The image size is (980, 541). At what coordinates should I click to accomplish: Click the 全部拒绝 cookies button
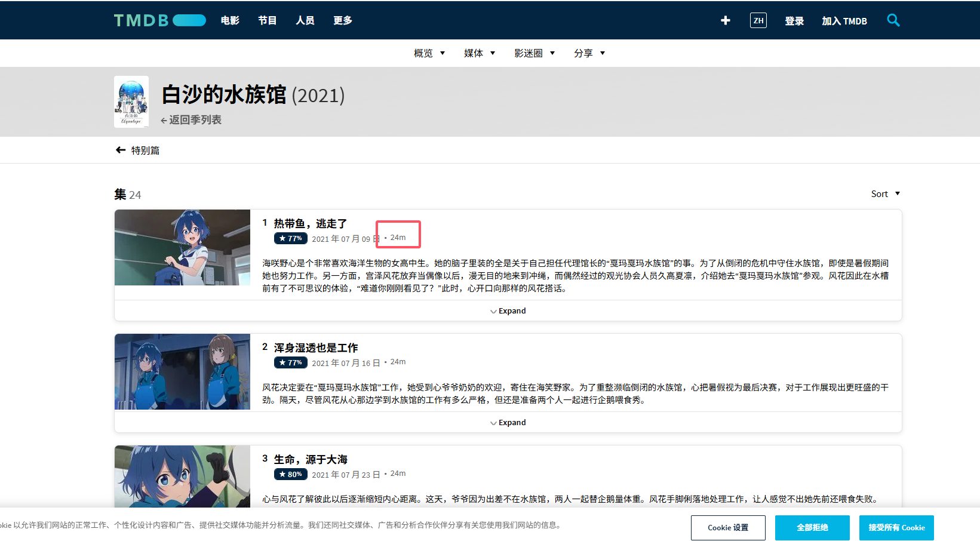tap(812, 528)
